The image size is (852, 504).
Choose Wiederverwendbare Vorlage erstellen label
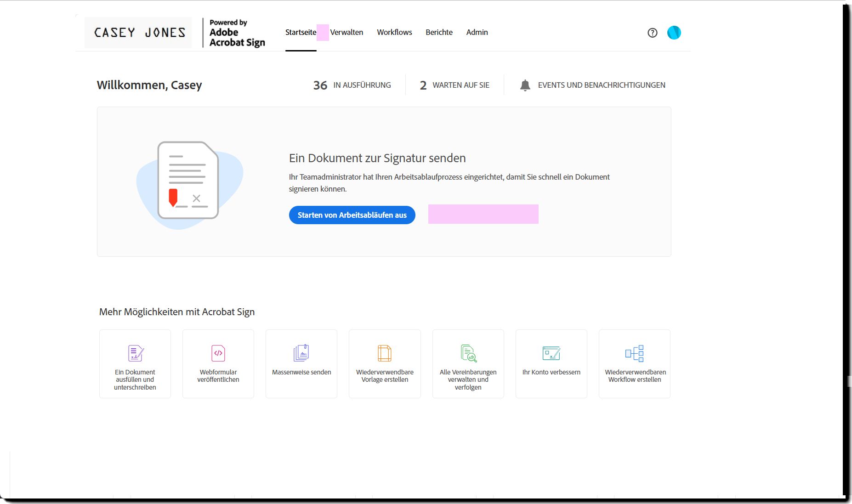tap(385, 376)
